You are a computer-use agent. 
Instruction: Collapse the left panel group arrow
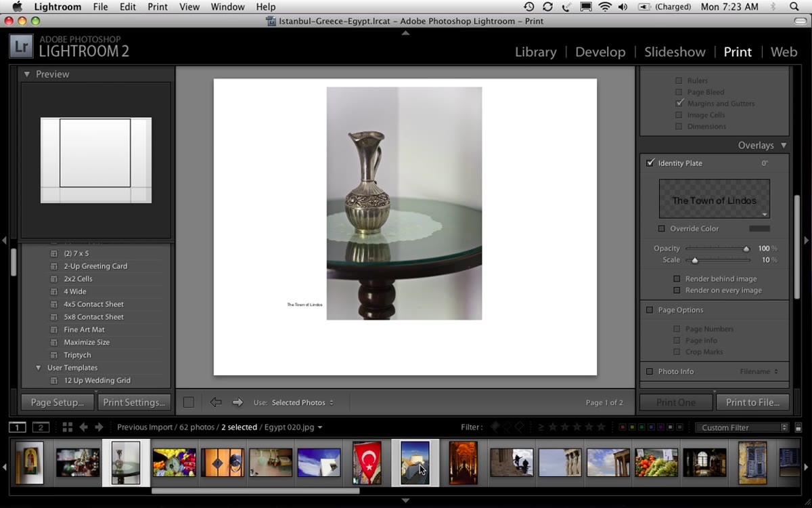click(4, 240)
